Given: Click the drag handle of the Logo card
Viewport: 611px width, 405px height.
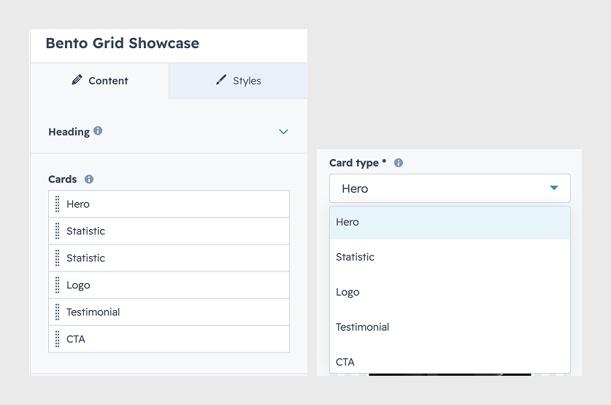Looking at the screenshot, I should [57, 285].
